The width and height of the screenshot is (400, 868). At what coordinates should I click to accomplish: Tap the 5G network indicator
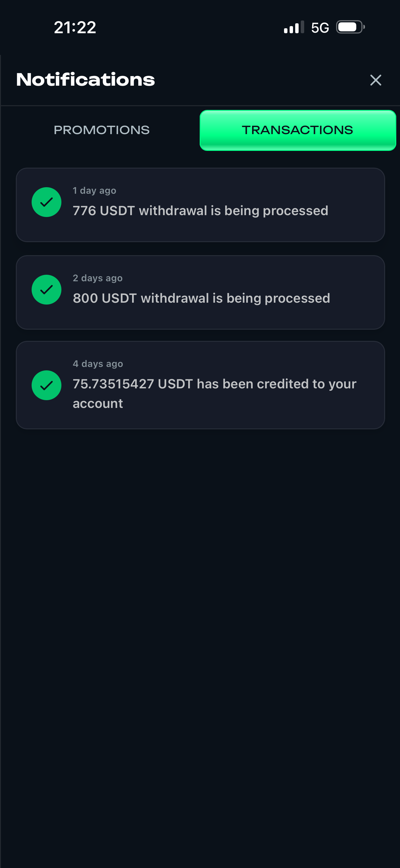(320, 28)
